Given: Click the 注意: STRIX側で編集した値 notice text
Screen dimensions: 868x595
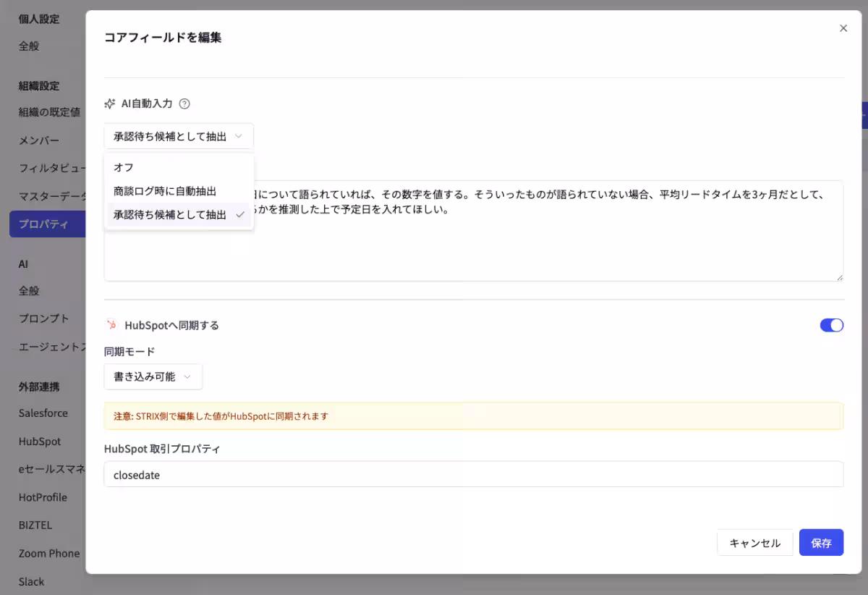Looking at the screenshot, I should pyautogui.click(x=221, y=416).
